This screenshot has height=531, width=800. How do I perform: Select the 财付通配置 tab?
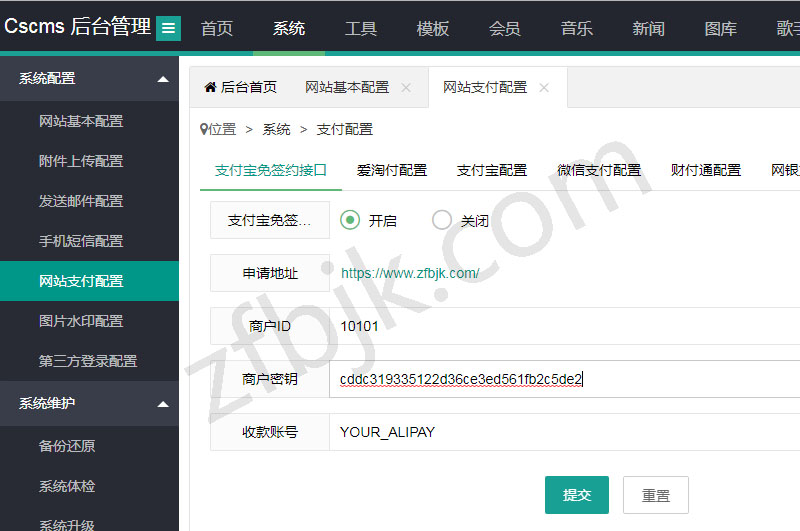[706, 170]
